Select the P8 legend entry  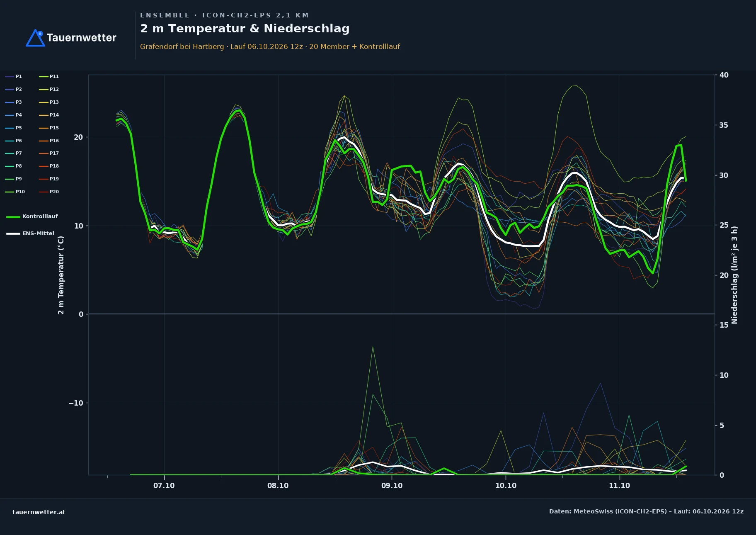click(13, 166)
